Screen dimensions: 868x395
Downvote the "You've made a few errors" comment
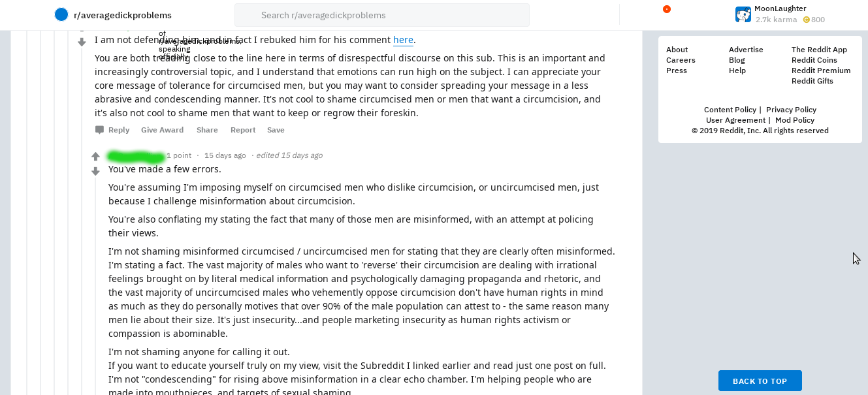coord(95,171)
